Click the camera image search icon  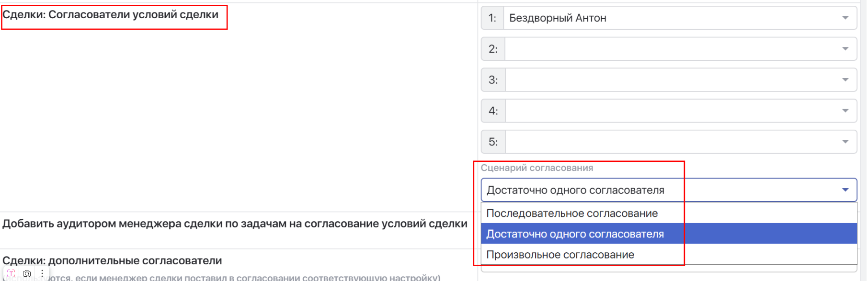[27, 273]
